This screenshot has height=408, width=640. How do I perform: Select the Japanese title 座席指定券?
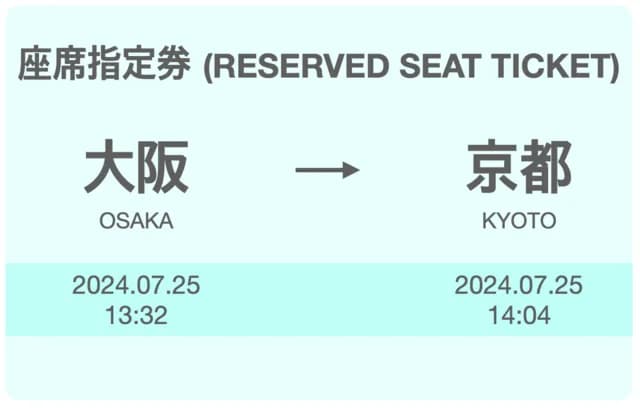104,64
